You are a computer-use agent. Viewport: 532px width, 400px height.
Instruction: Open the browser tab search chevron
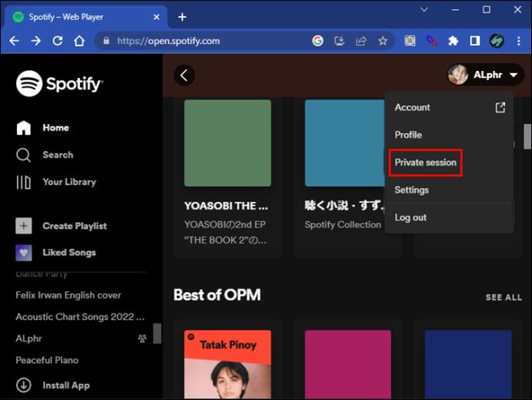point(424,10)
